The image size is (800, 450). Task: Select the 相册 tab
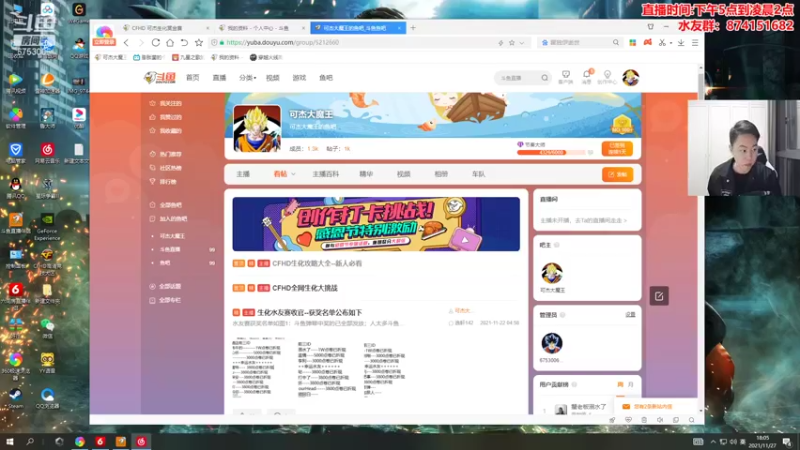click(441, 174)
